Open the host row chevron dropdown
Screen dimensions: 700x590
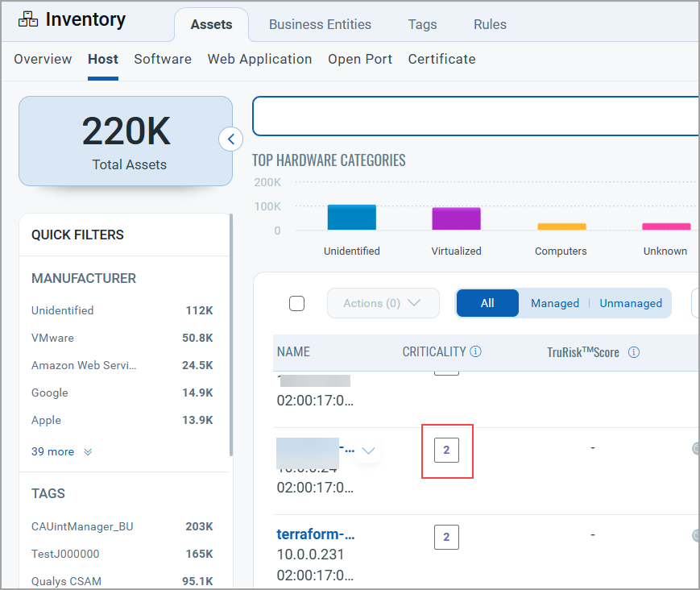[368, 451]
